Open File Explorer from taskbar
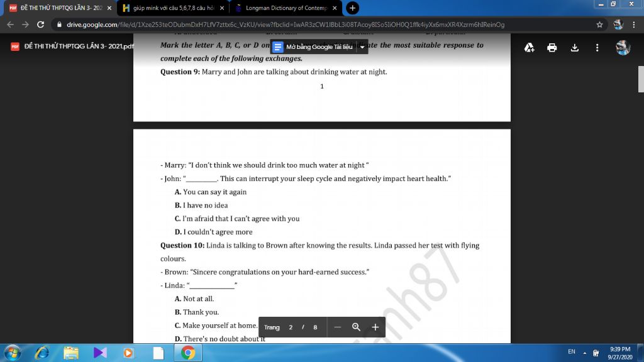Screen dimensions: 644x362 click(x=70, y=353)
